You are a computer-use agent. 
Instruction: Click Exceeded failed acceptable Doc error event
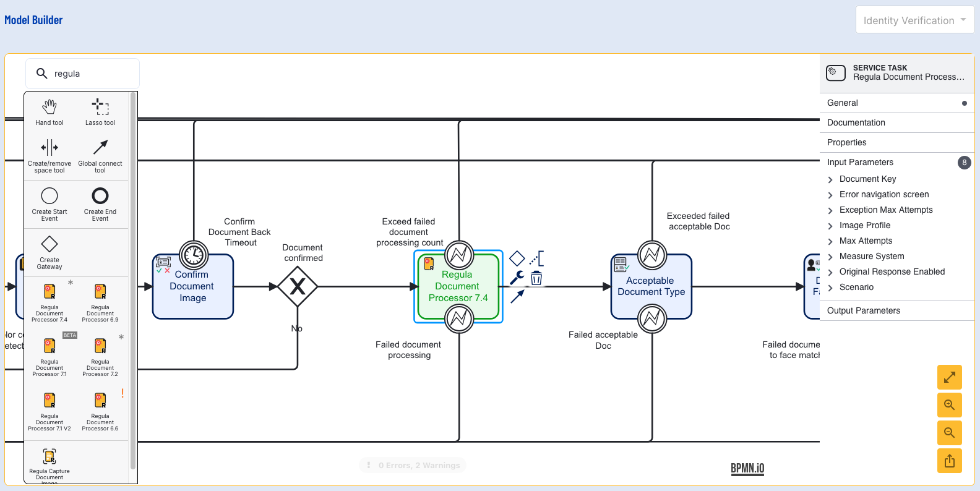(652, 254)
